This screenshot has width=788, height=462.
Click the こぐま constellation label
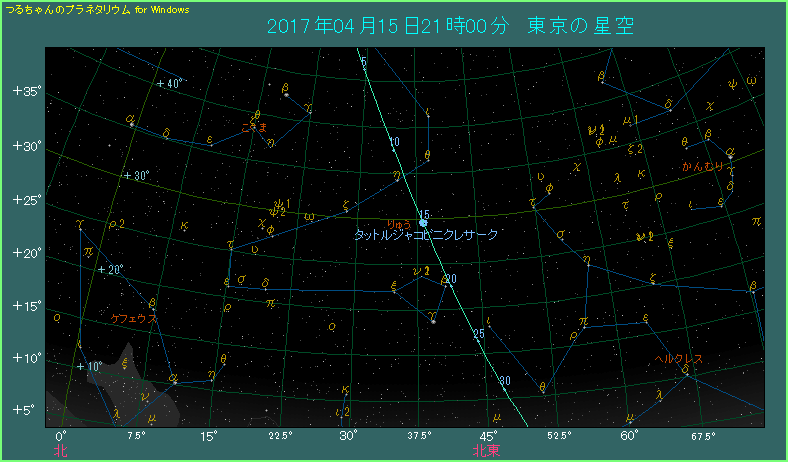256,126
